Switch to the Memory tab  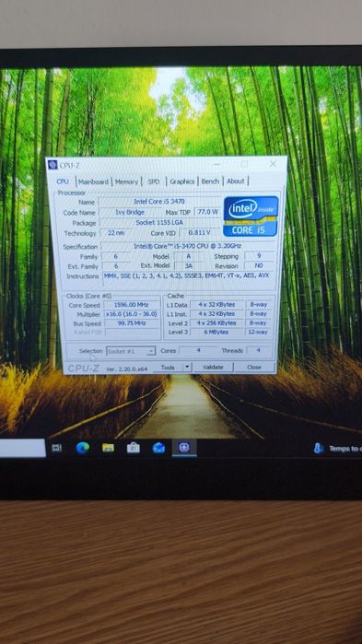coord(126,181)
